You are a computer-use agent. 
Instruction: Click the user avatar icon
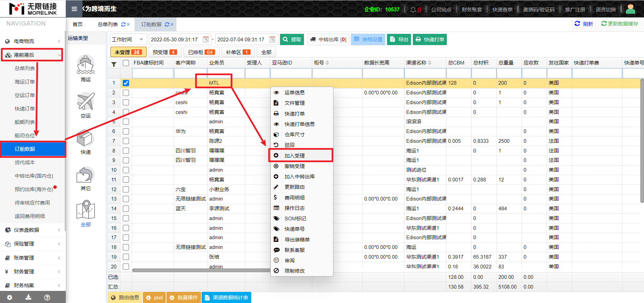coord(630,9)
